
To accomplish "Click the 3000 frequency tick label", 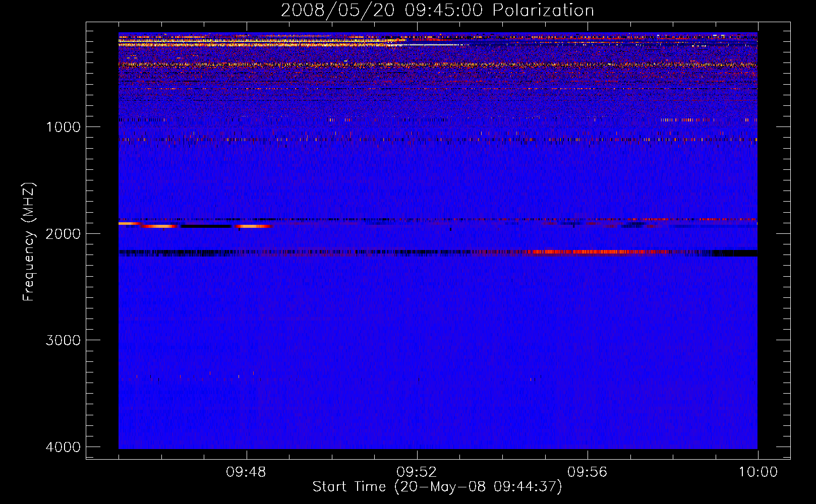I will 63,340.
